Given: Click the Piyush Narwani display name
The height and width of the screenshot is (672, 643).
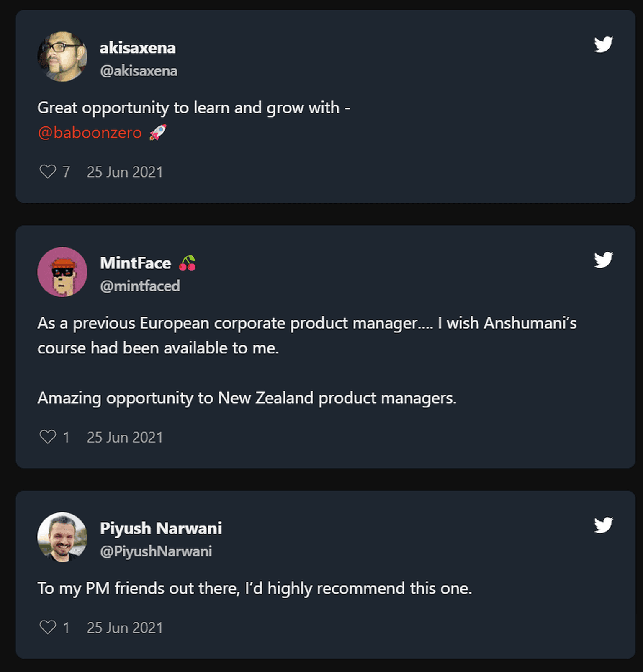Looking at the screenshot, I should (161, 528).
